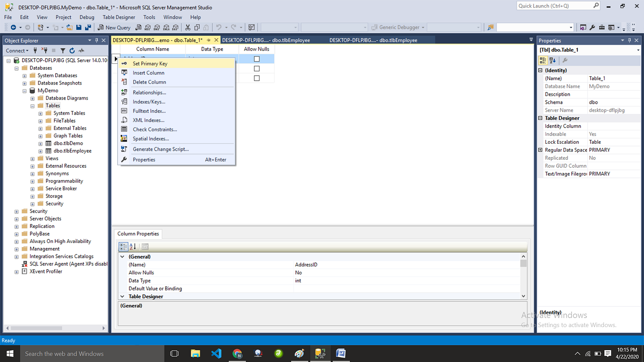Check Allow Nulls for the second column
644x362 pixels.
pos(257,68)
